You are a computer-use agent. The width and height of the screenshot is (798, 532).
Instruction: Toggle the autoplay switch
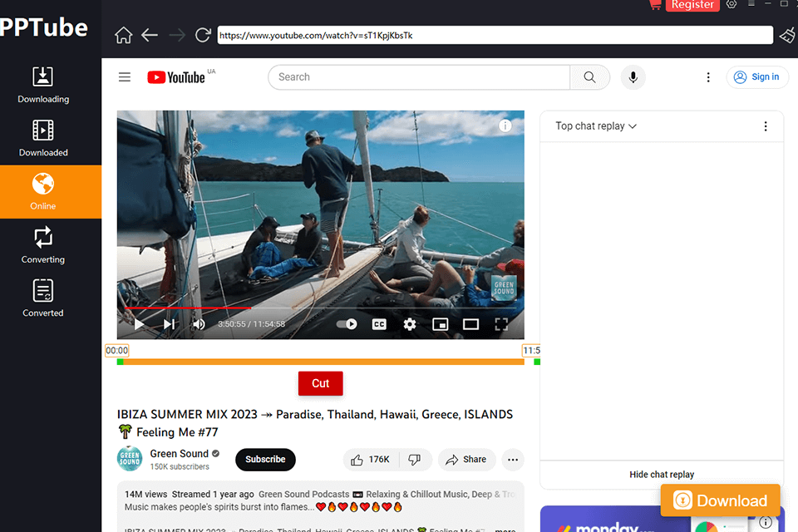347,324
